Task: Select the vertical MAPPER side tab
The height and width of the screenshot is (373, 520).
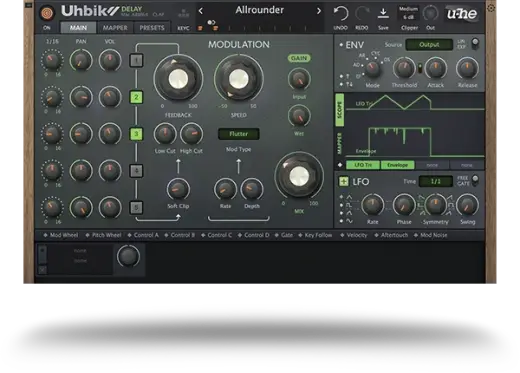Action: 339,143
